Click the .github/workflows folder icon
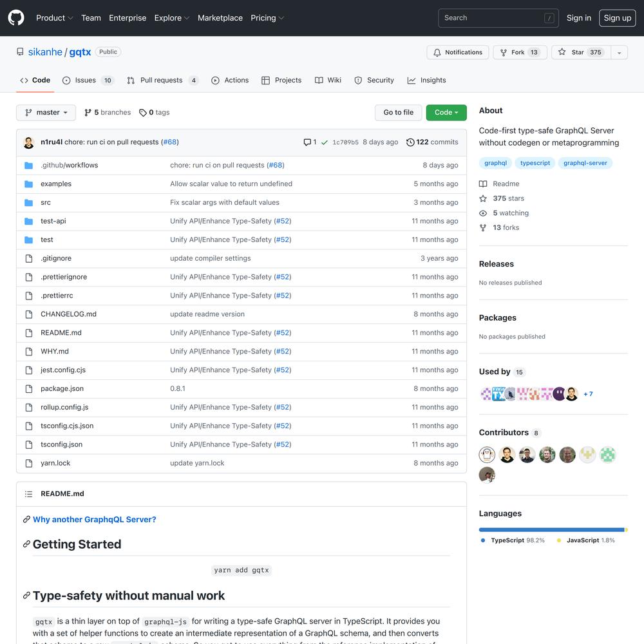The image size is (644, 644). tap(28, 165)
